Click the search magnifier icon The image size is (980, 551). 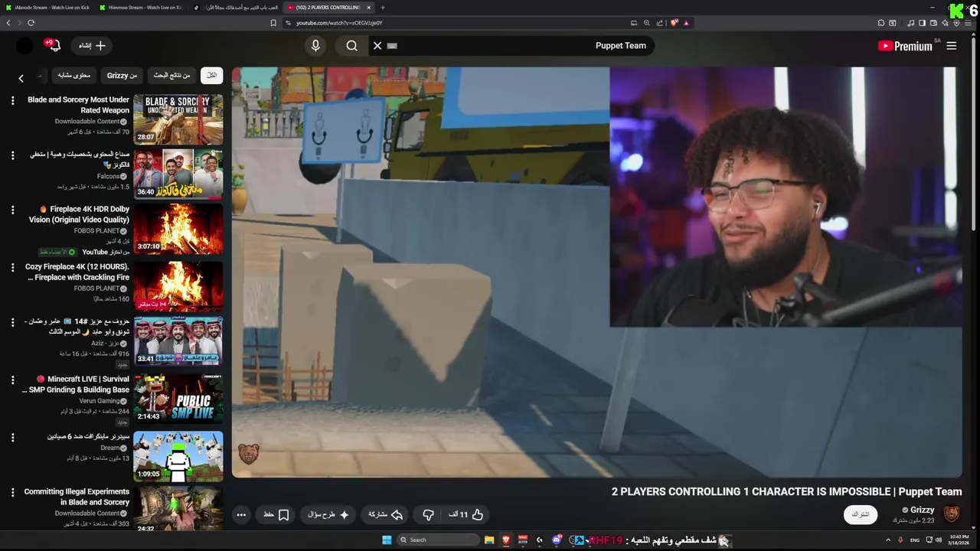[351, 46]
